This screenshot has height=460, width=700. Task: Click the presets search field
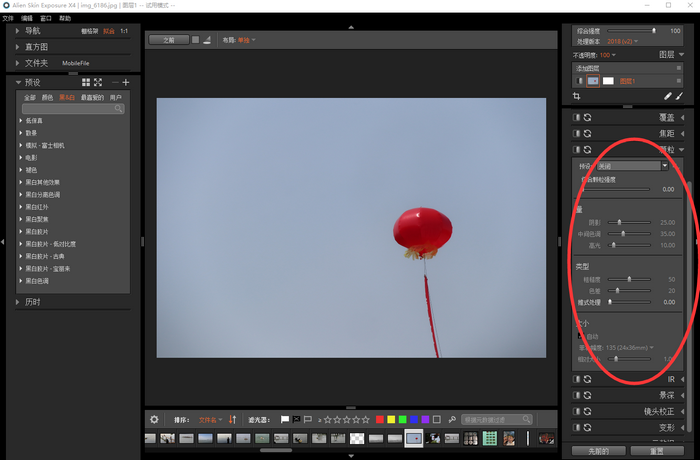pyautogui.click(x=72, y=109)
